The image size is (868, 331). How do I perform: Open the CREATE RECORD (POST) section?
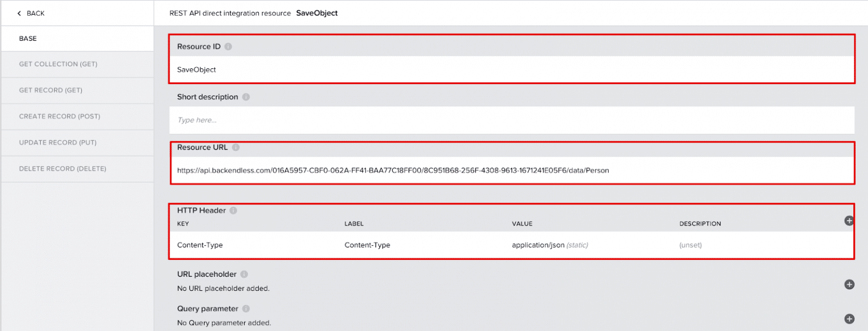pos(60,116)
